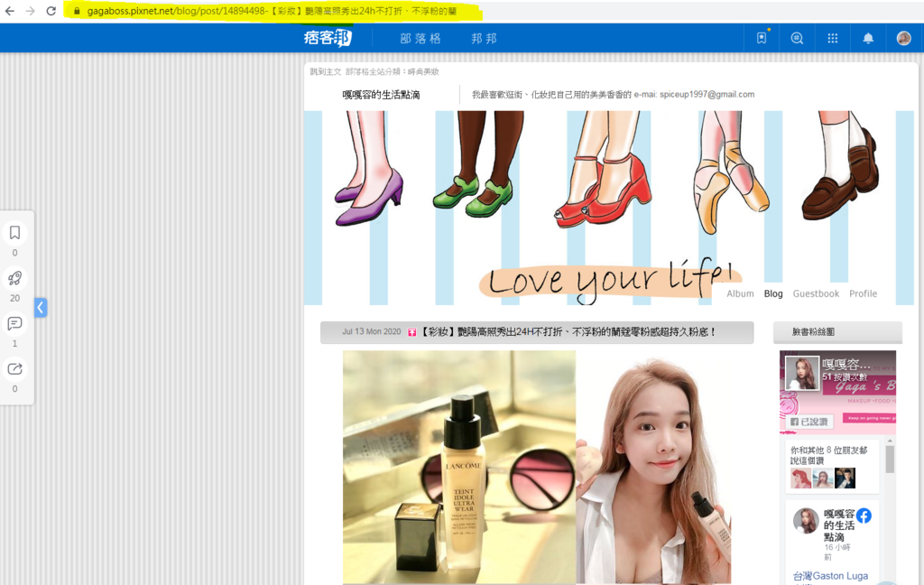Open the user avatar menu
This screenshot has height=585, width=924.
tap(903, 38)
